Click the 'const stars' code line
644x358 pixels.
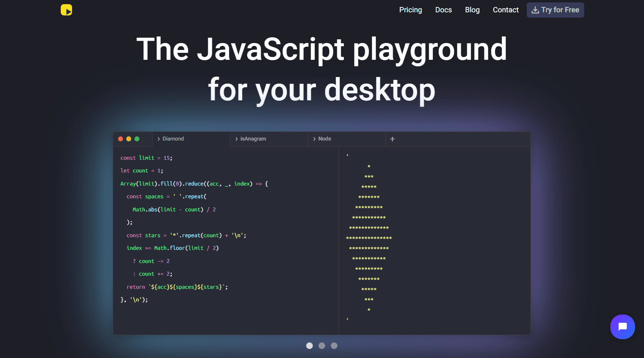point(187,235)
